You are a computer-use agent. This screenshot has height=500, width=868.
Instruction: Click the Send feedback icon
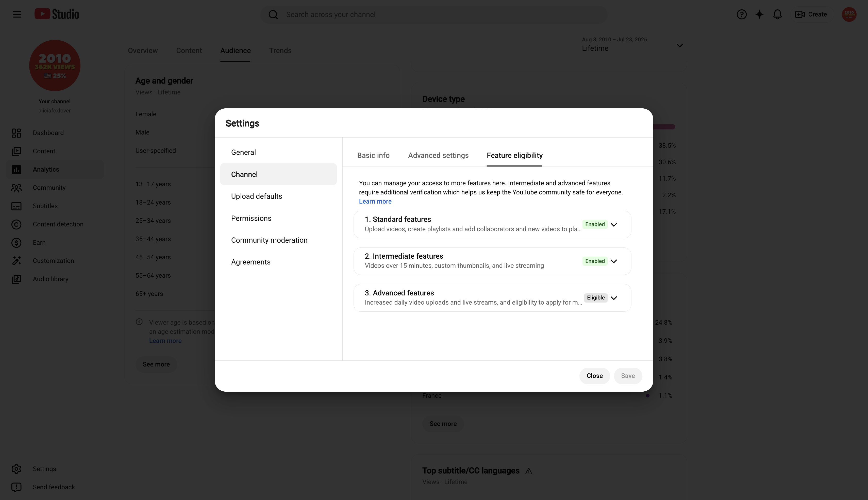tap(16, 487)
